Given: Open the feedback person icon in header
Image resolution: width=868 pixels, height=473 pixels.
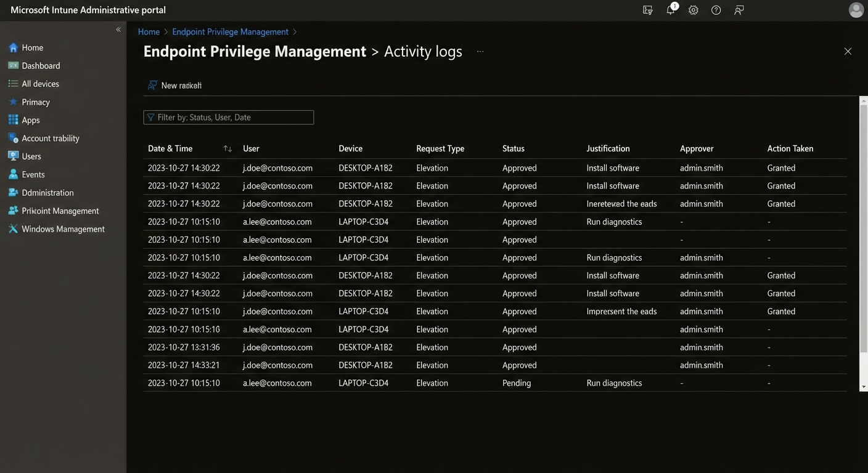Looking at the screenshot, I should tap(739, 10).
